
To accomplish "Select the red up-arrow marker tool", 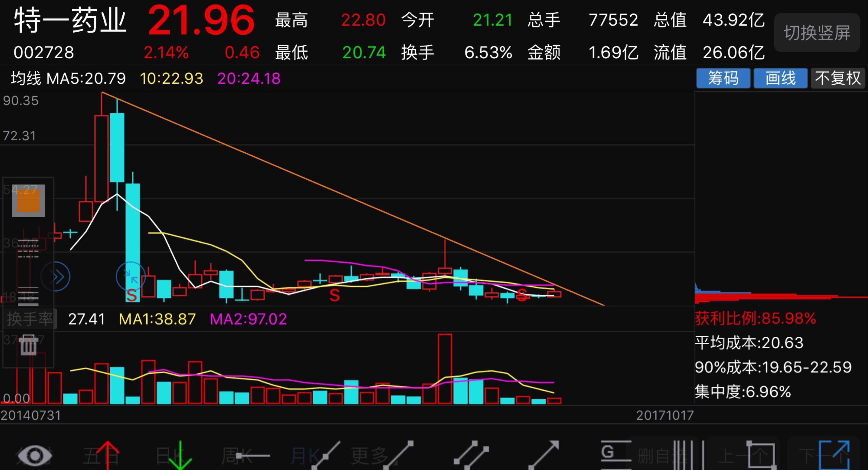I will point(107,455).
